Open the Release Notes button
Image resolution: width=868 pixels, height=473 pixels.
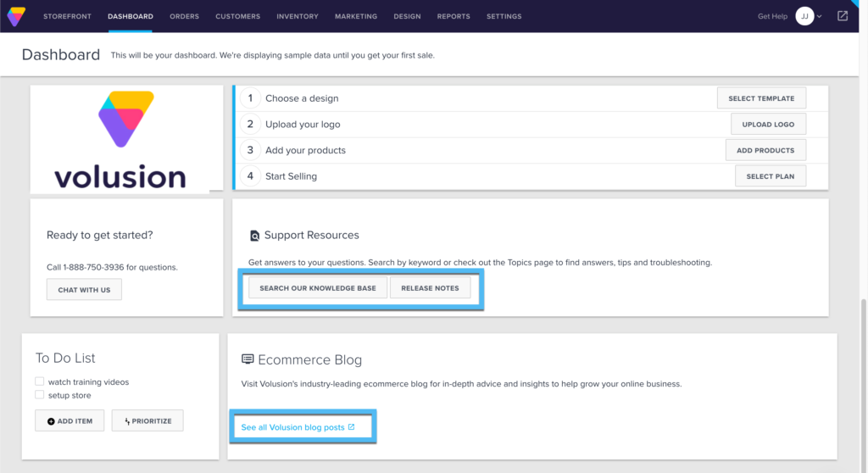click(x=430, y=288)
